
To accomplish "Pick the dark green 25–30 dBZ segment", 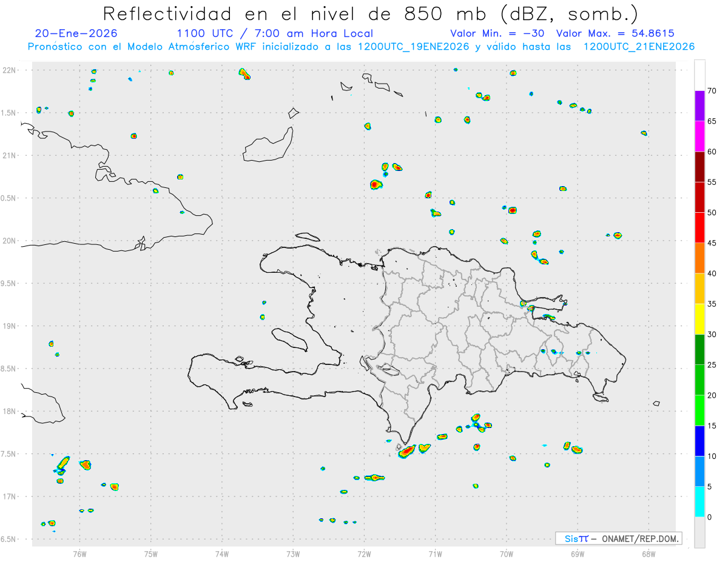I will click(x=699, y=350).
